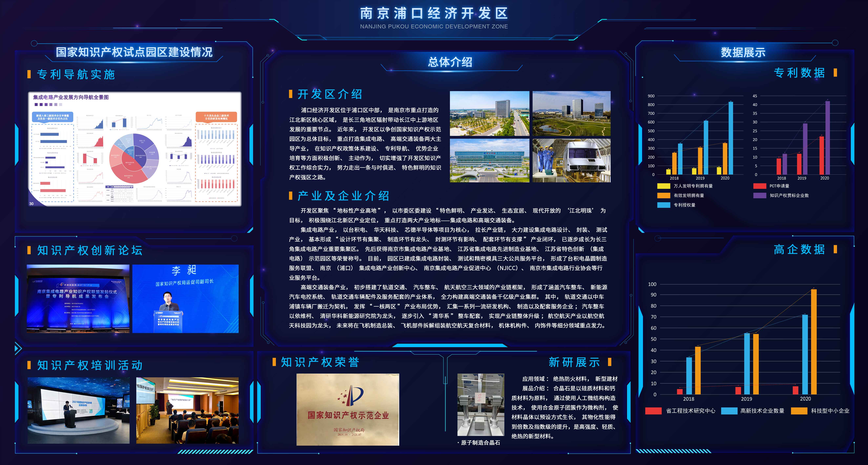This screenshot has height=465, width=868.
Task: Click the orange 2020 科技型中小企业 bar
Action: click(814, 342)
